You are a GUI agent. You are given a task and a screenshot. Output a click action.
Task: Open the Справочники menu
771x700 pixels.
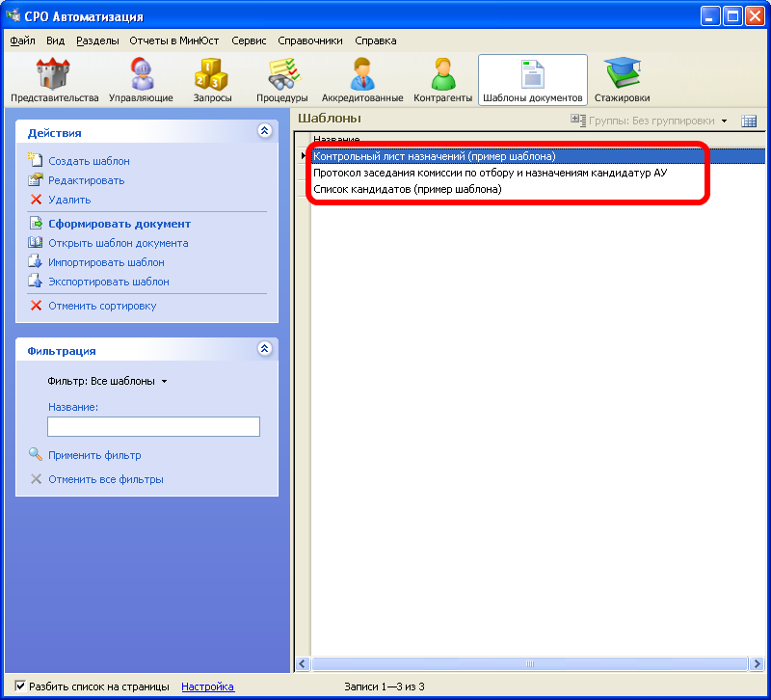[x=309, y=40]
